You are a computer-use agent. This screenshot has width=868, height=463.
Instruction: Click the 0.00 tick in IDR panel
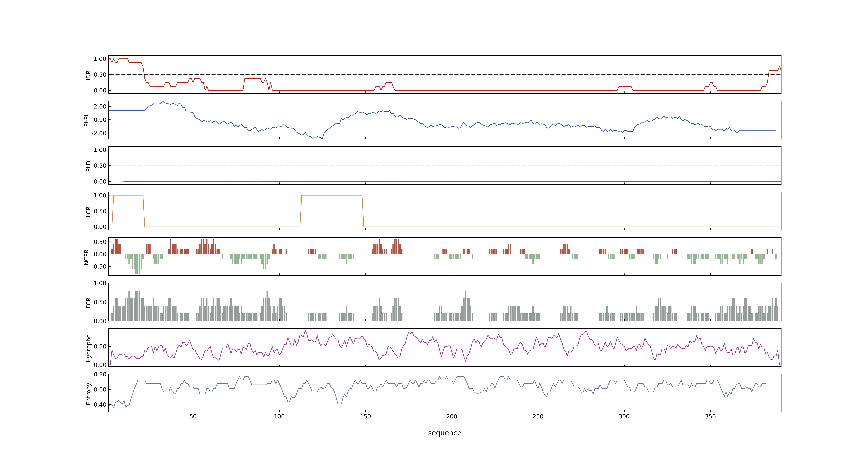[x=100, y=90]
